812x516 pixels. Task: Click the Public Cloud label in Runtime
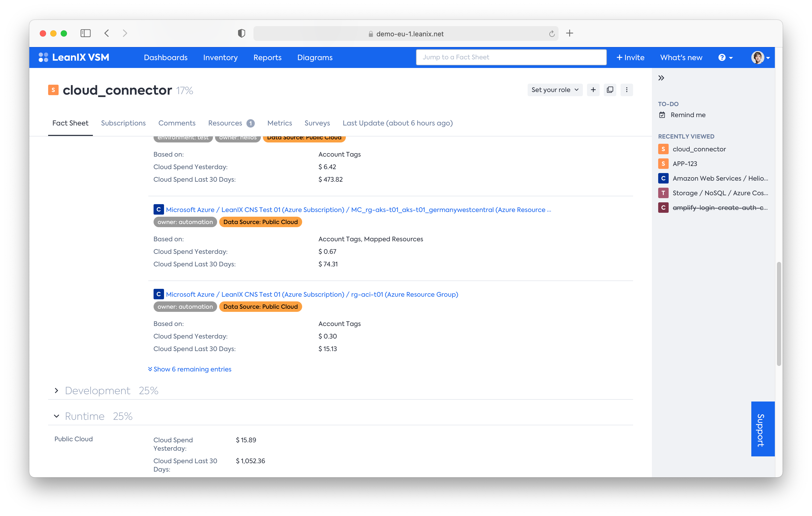tap(74, 439)
